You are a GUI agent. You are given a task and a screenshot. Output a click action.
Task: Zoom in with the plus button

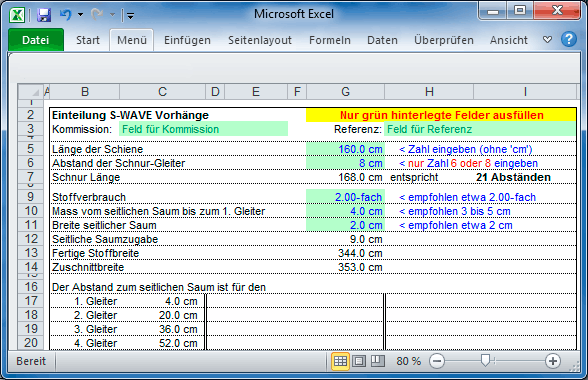(552, 361)
